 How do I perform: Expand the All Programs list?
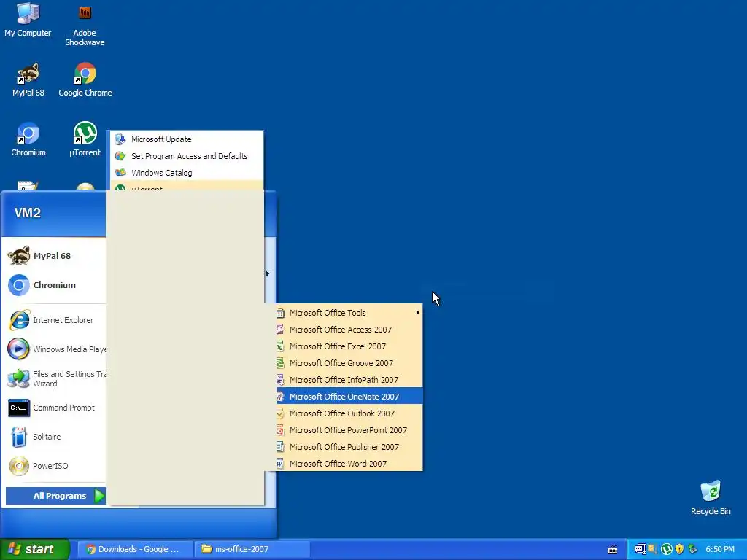click(x=55, y=496)
